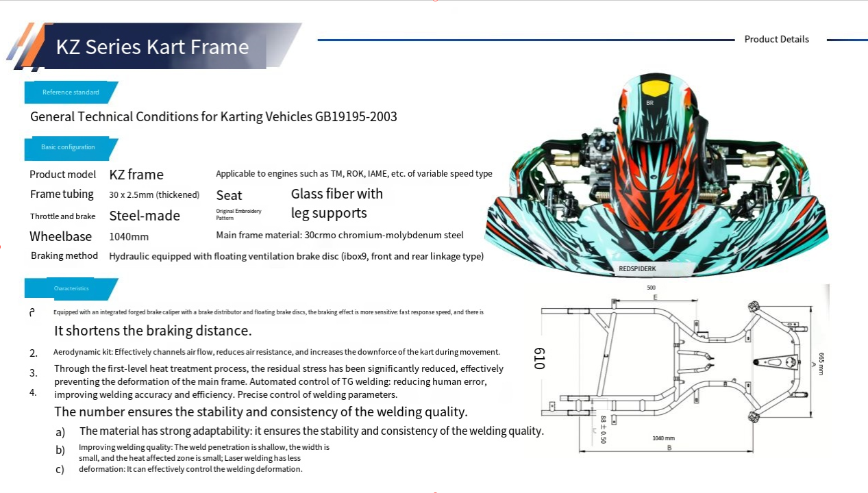Image resolution: width=868 pixels, height=493 pixels.
Task: Click the main frame material 30crmo steel text
Action: coord(340,235)
